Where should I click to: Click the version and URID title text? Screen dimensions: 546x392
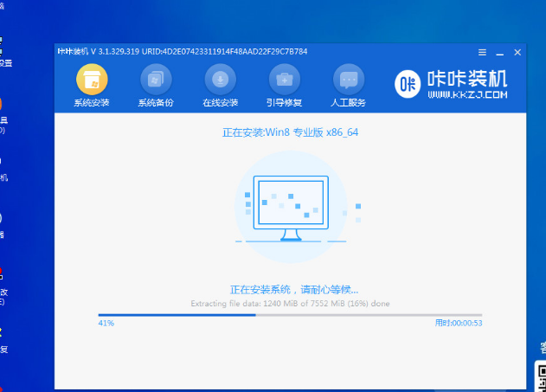click(x=183, y=52)
